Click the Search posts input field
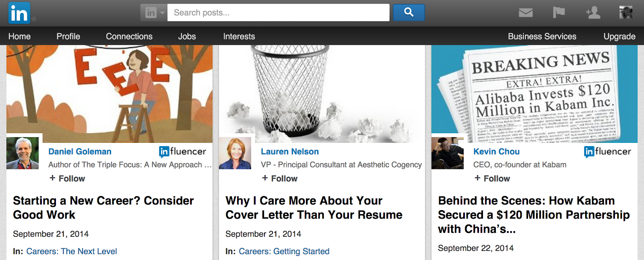The height and width of the screenshot is (260, 644). 278,13
